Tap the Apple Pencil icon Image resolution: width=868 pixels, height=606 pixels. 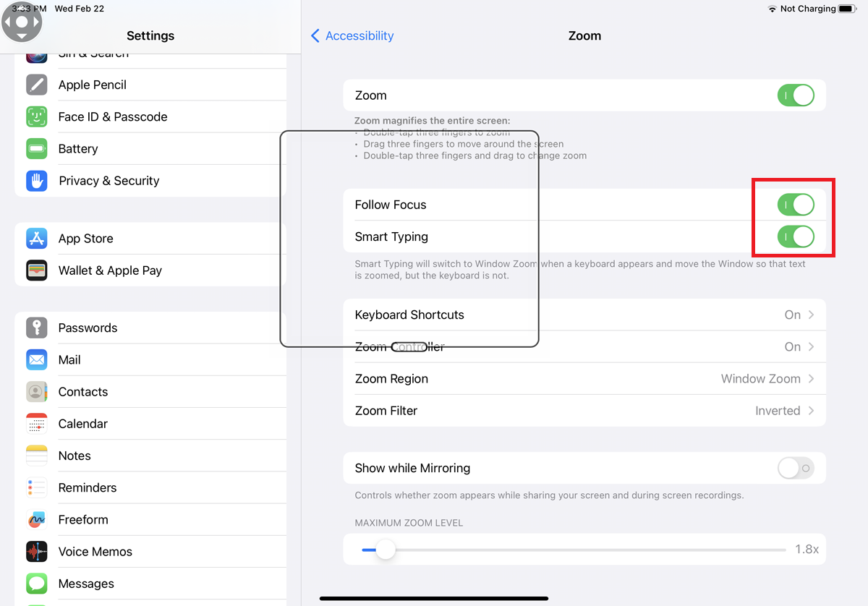pyautogui.click(x=37, y=85)
